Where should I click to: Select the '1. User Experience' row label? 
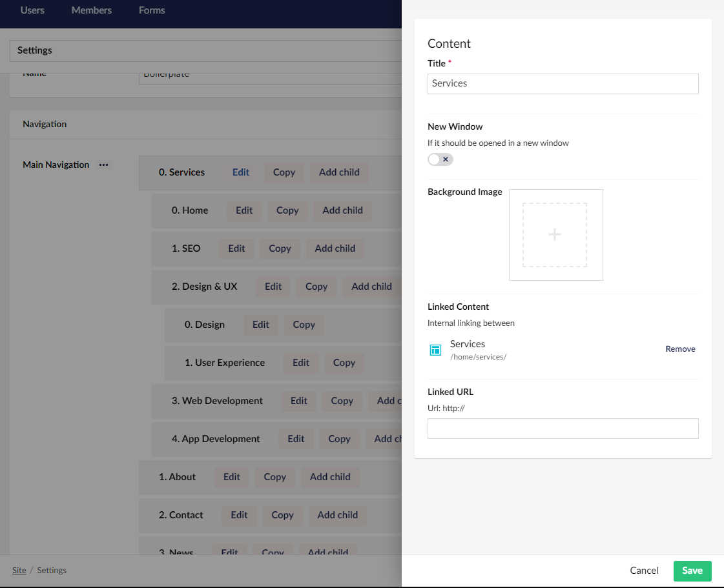pos(224,363)
